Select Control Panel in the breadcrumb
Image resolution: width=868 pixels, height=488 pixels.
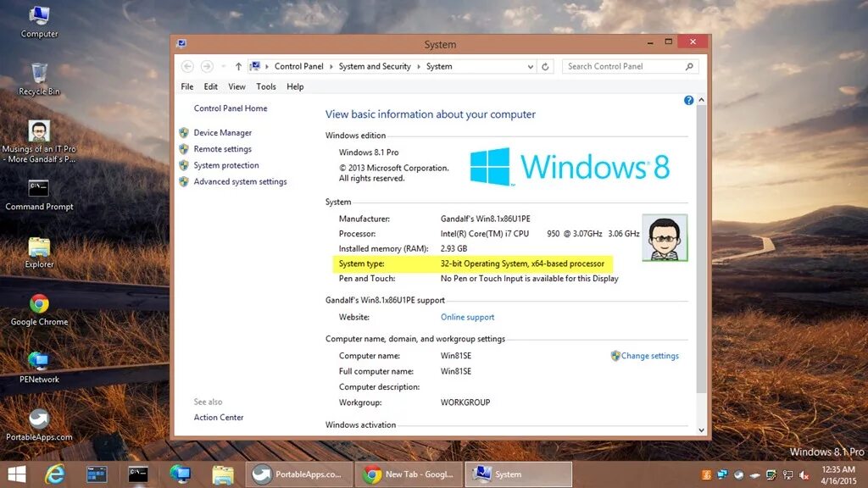tap(299, 66)
